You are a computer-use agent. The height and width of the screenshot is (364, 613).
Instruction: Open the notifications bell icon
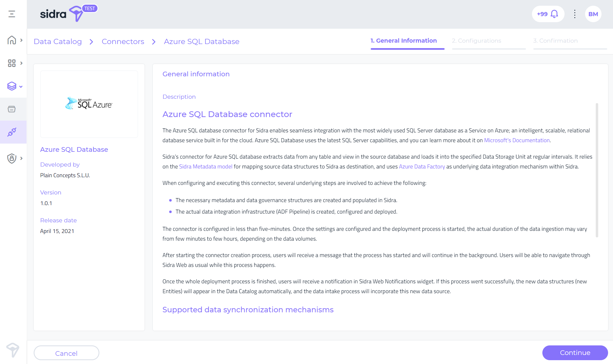click(554, 14)
